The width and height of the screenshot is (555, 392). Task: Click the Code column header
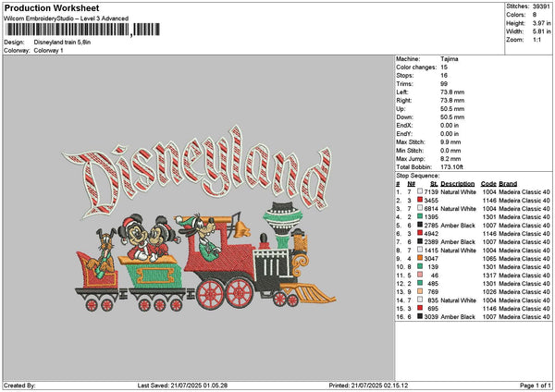[488, 184]
